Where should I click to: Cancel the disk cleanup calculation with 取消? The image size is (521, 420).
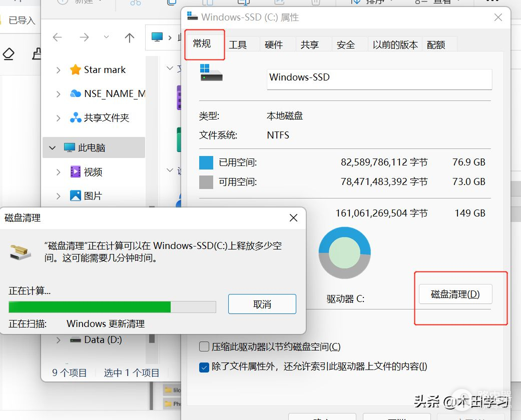tap(262, 304)
